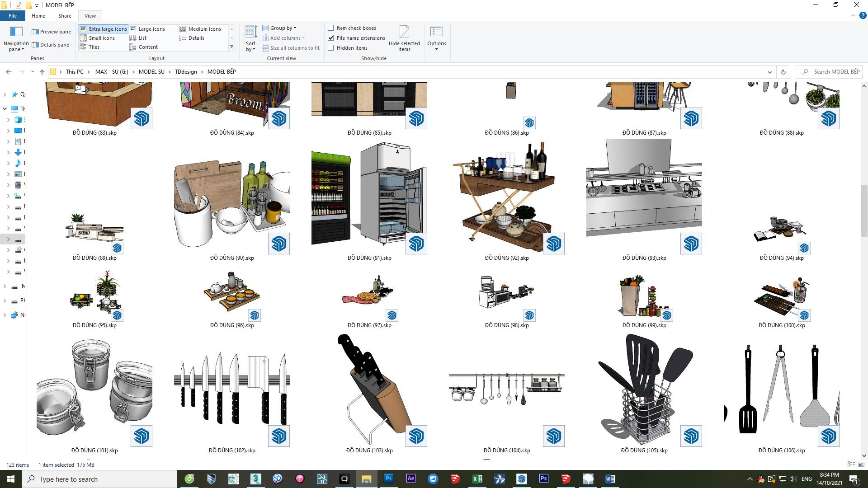The width and height of the screenshot is (868, 488).
Task: Expand This PC in navigation tree
Action: click(x=5, y=108)
